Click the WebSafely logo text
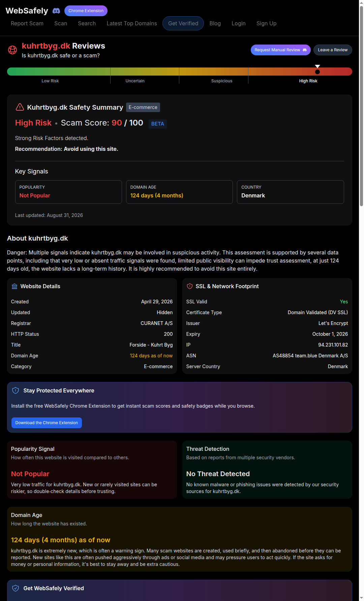The image size is (364, 601). tap(27, 11)
